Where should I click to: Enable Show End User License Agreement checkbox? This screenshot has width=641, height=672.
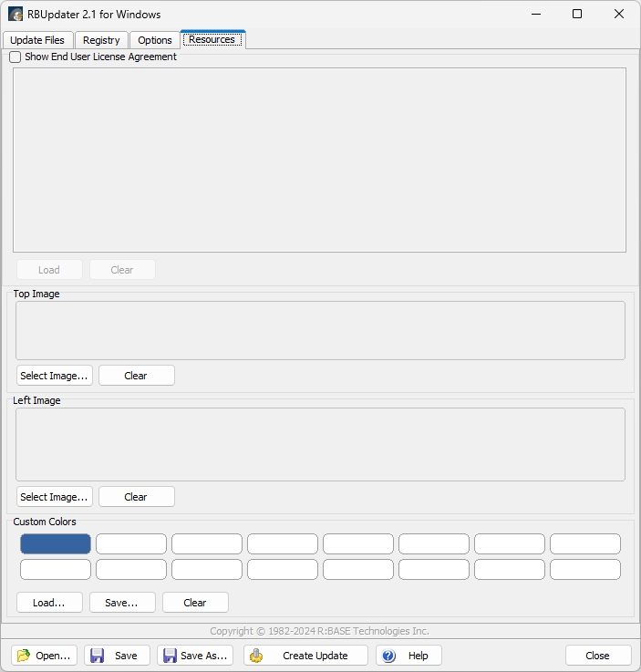(15, 57)
